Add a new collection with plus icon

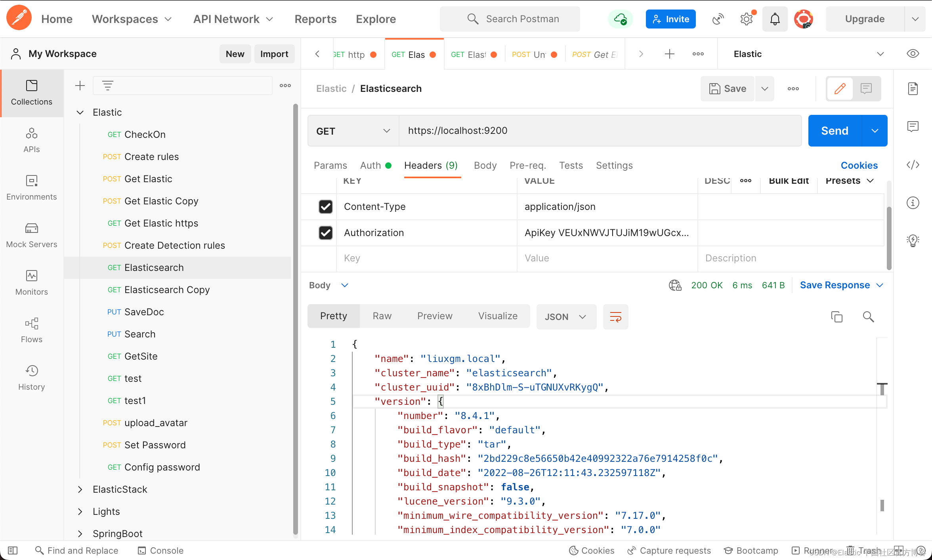[80, 86]
